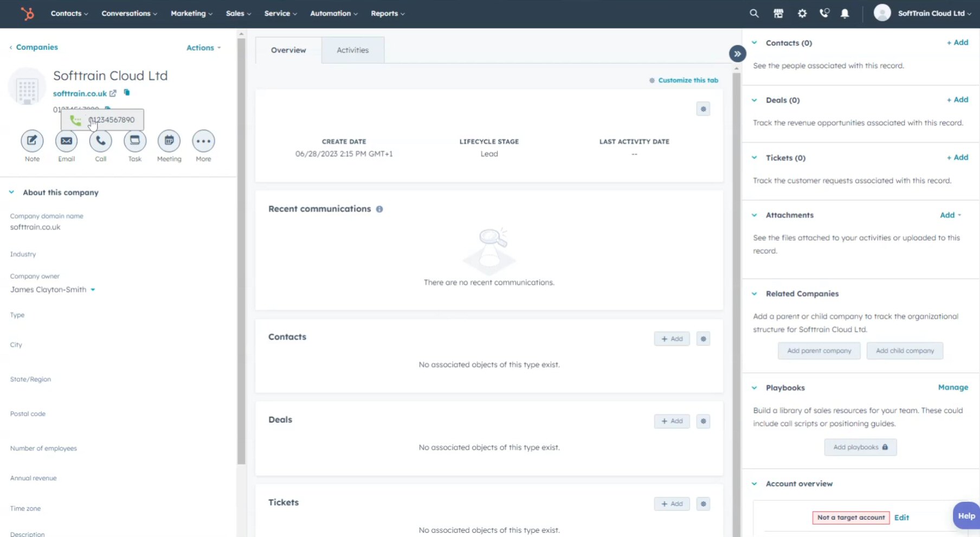Open the calling phone icon in top bar

point(824,13)
